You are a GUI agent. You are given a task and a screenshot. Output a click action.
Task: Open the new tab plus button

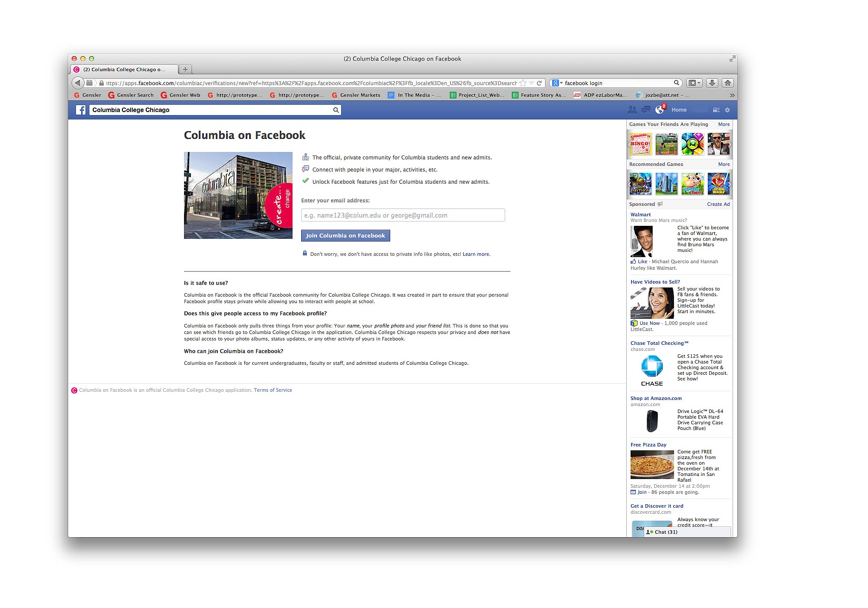pyautogui.click(x=185, y=69)
